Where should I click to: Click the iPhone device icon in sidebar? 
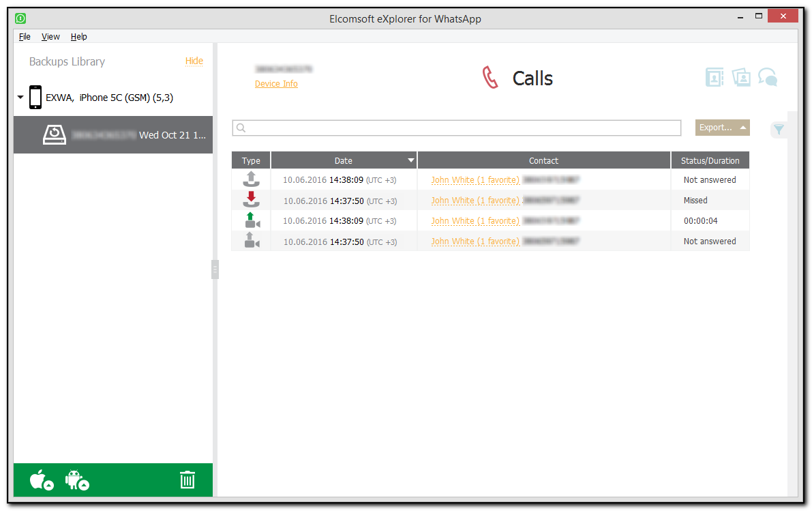click(x=35, y=97)
